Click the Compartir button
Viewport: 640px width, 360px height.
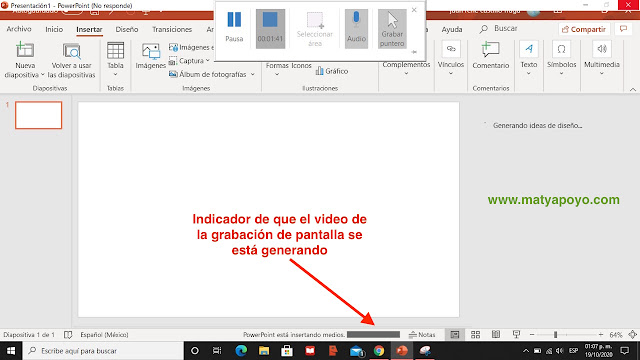click(584, 29)
